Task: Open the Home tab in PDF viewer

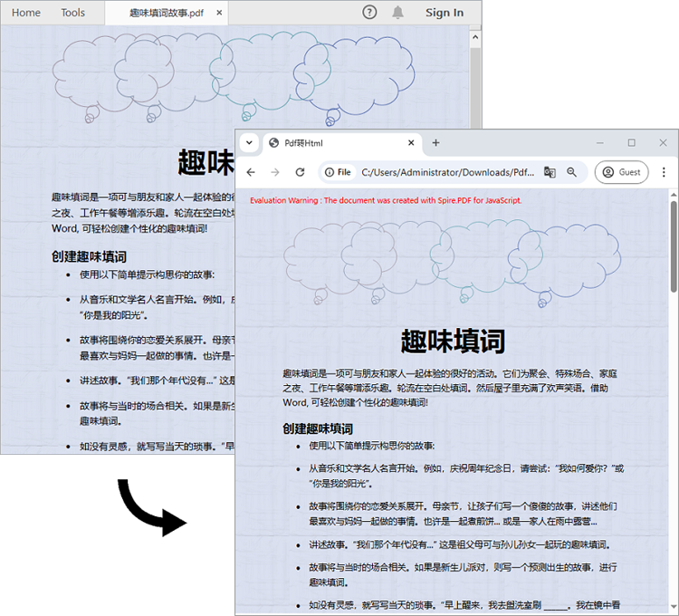Action: 26,13
